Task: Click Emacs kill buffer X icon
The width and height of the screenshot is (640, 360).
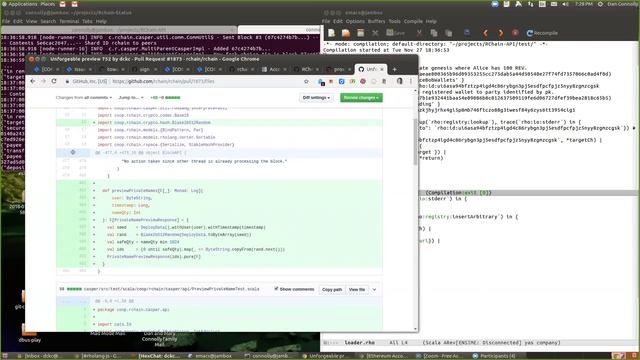Action: coord(375,33)
